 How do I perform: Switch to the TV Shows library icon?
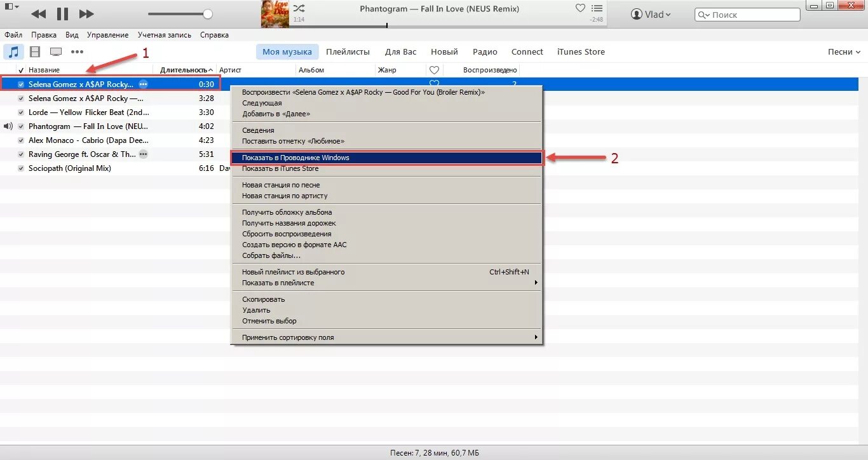pyautogui.click(x=56, y=51)
